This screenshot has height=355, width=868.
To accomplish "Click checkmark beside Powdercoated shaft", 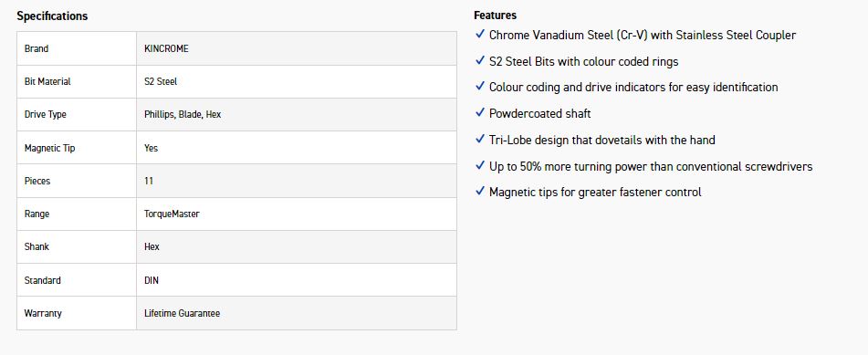I will pos(480,112).
